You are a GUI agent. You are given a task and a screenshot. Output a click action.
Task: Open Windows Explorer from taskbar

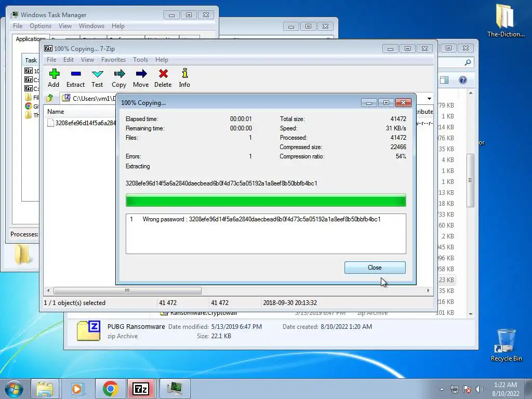coord(45,389)
